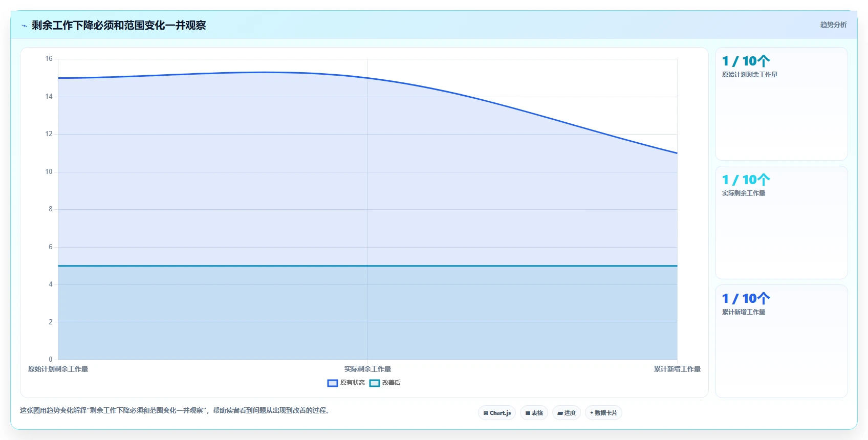Viewport: 868px width, 440px height.
Task: Click x-axis label 实际剩余工作量
Action: (x=367, y=369)
